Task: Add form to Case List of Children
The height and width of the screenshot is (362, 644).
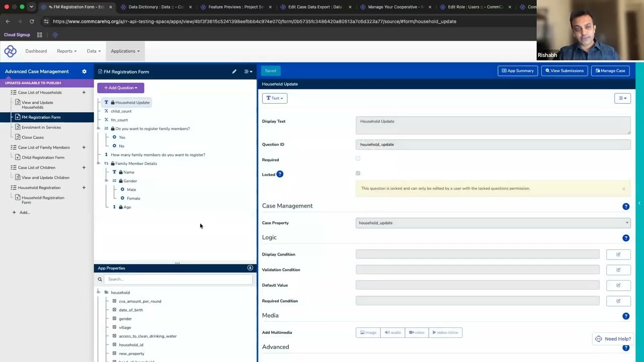Action: click(x=84, y=167)
